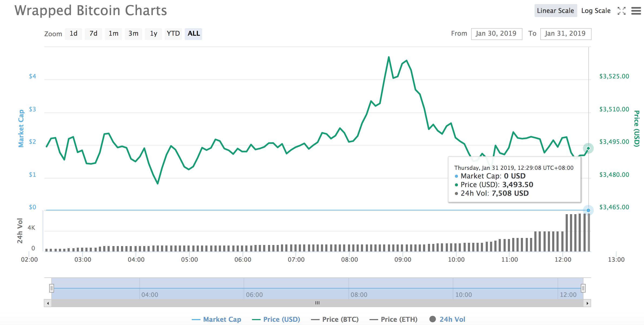
Task: Click the 24h Vol axis title
Action: (x=20, y=231)
